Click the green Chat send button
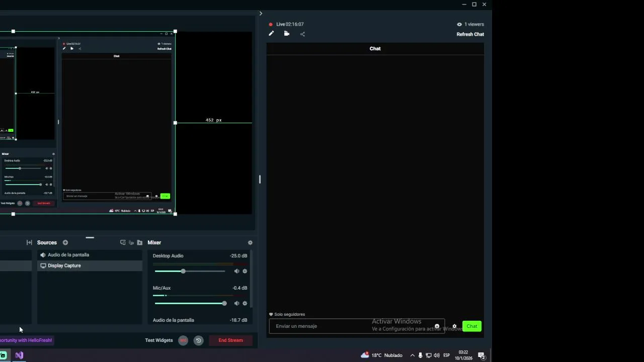Image resolution: width=644 pixels, height=362 pixels. (472, 326)
